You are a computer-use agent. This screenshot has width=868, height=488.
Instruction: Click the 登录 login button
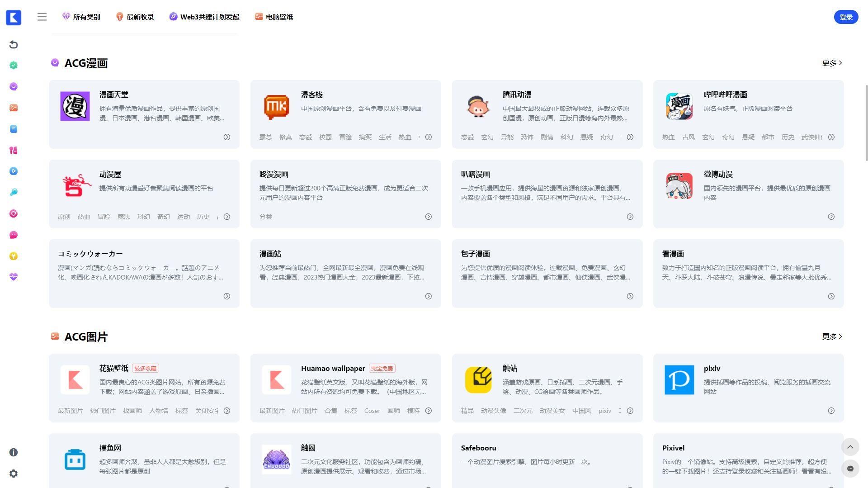pyautogui.click(x=846, y=17)
